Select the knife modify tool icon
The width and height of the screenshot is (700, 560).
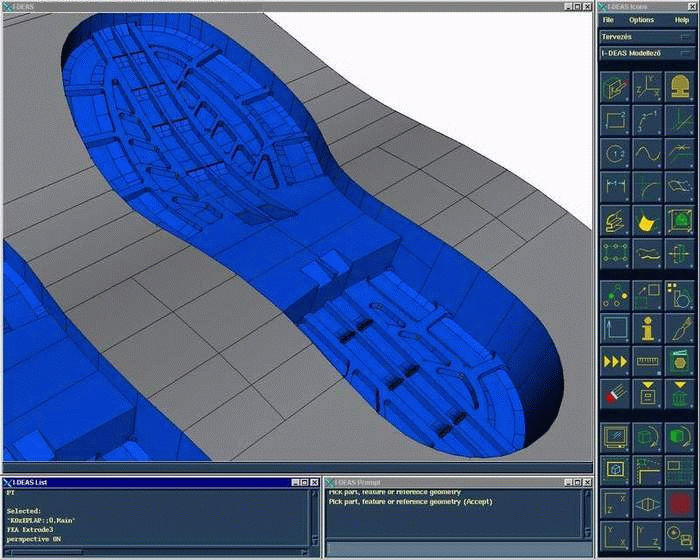[679, 329]
